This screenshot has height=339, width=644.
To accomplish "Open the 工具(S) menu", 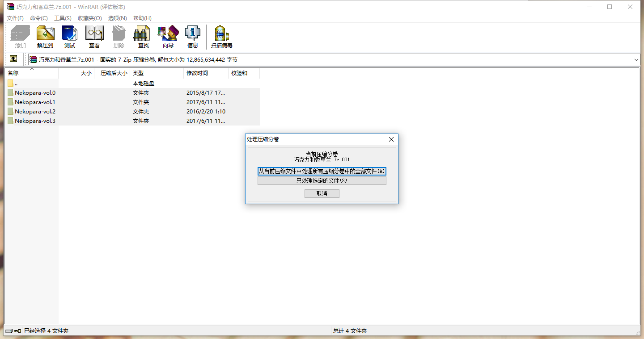I will click(63, 18).
